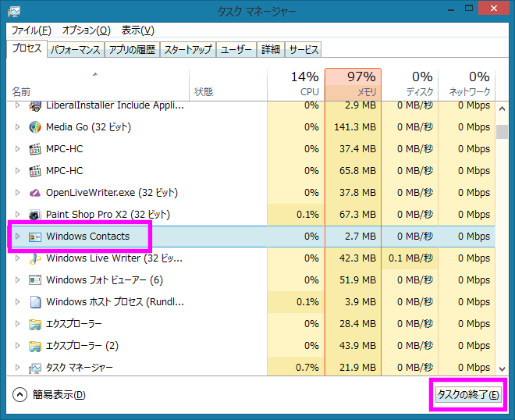Expand the Windows フォト ビューアー (6) group
Viewport: 515px width, 420px height.
18,279
